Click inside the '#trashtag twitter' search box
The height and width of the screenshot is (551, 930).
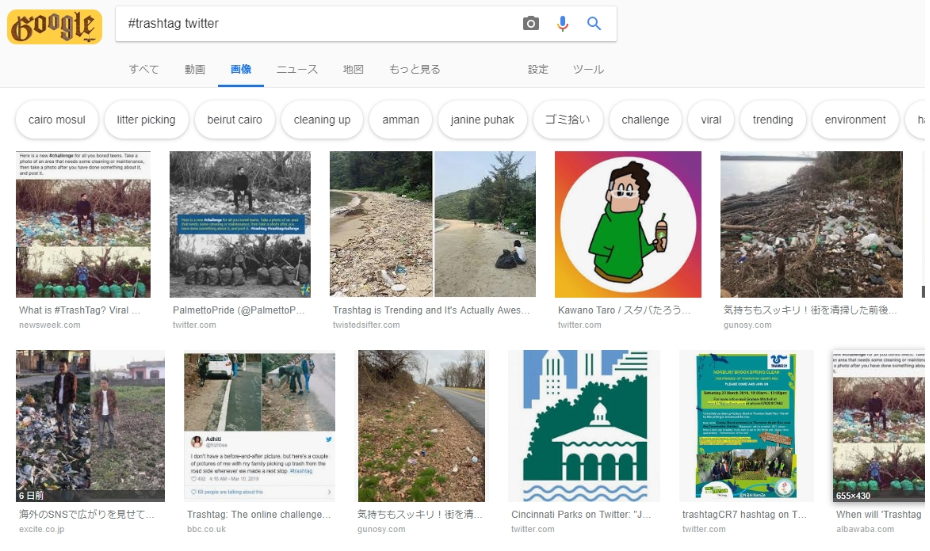(310, 23)
